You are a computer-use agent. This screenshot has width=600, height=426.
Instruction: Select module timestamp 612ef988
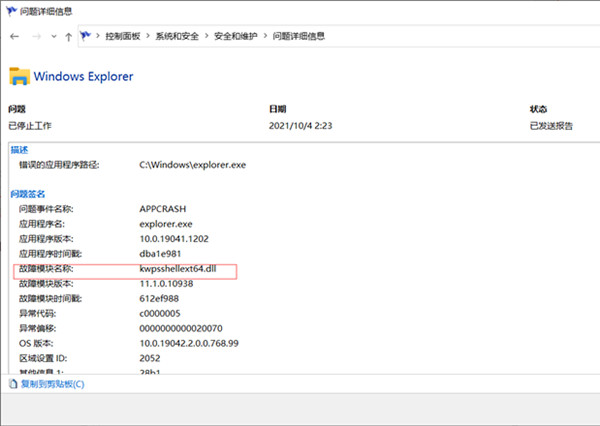click(159, 299)
